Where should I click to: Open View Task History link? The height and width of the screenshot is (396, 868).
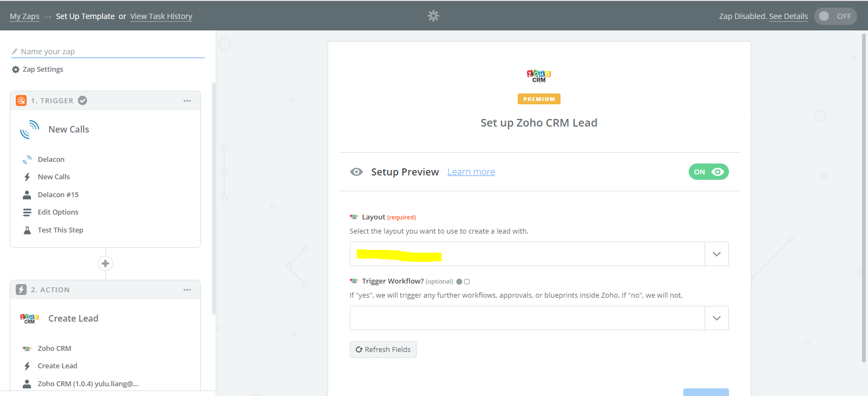point(161,16)
